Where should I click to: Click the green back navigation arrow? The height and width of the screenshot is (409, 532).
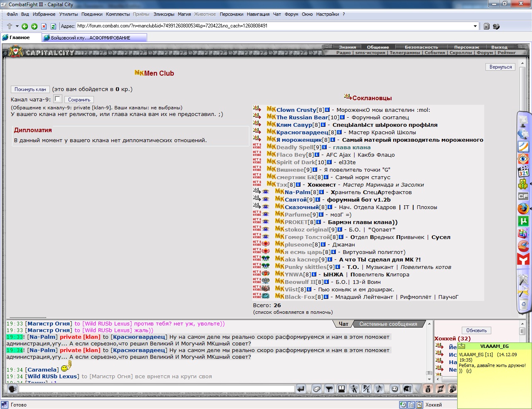coord(25,26)
